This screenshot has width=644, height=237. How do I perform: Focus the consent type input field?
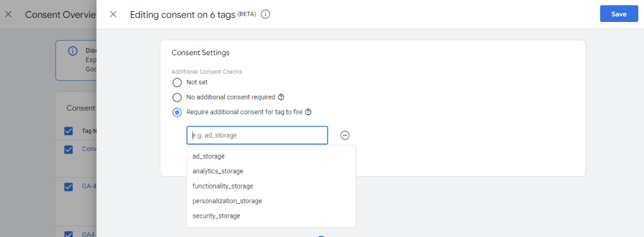(x=257, y=135)
